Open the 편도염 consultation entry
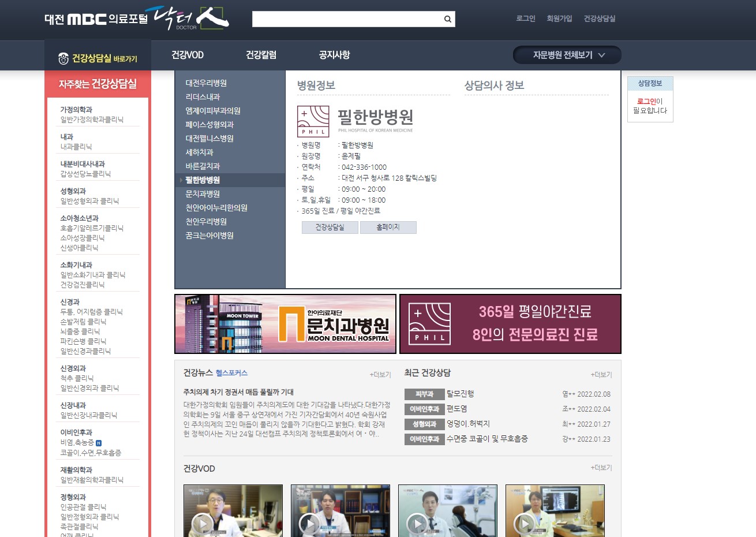Screen dimensions: 756x537 [457, 409]
